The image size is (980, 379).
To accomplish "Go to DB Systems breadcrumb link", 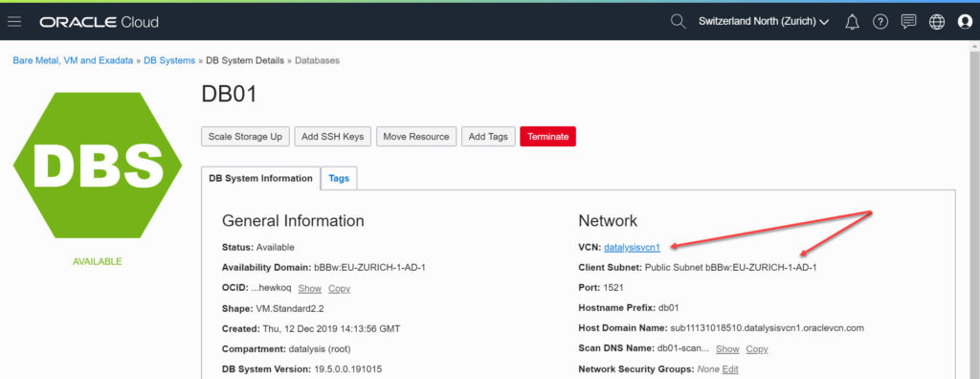I will [x=169, y=60].
